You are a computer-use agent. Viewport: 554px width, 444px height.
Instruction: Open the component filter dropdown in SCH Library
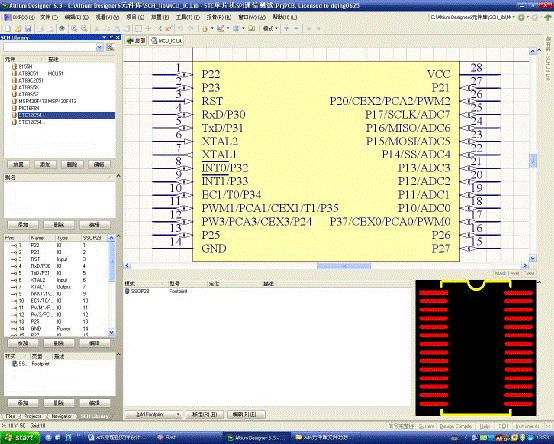click(100, 47)
